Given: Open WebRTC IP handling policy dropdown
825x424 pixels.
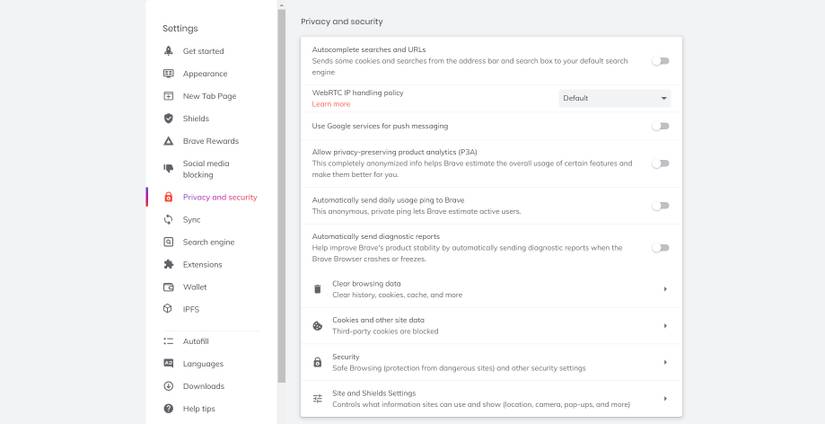Looking at the screenshot, I should point(614,98).
